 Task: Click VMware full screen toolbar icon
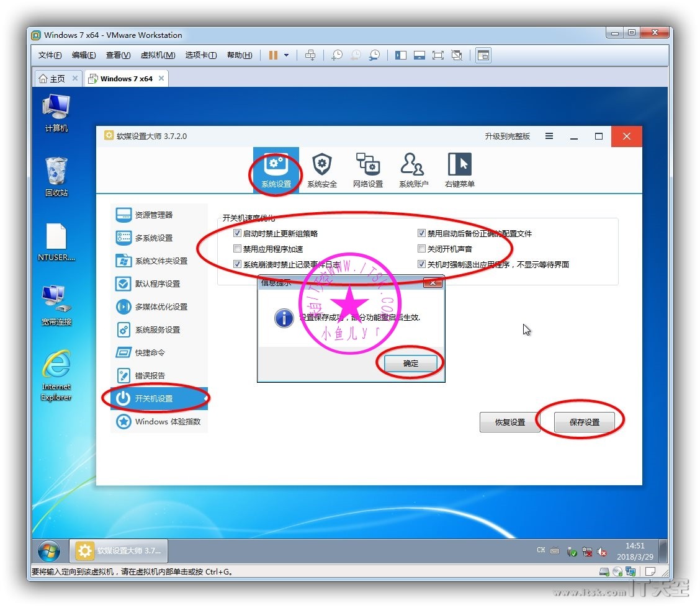click(438, 55)
